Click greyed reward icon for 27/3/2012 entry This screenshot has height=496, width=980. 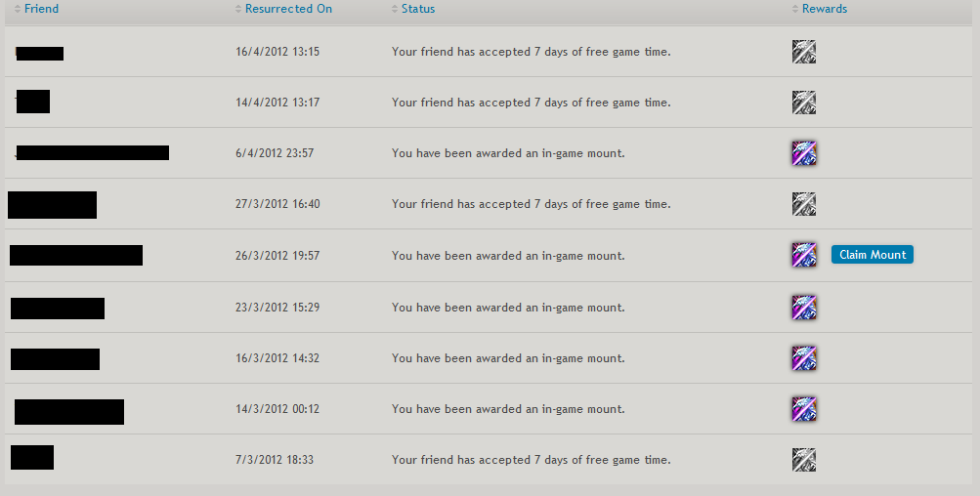coord(804,204)
